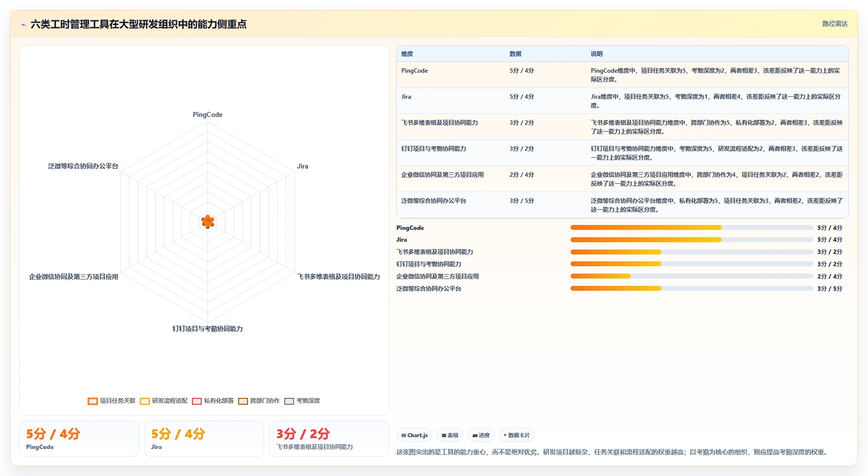Click the PingCode table row description text
Viewport: 868px width, 476px height.
[715, 75]
